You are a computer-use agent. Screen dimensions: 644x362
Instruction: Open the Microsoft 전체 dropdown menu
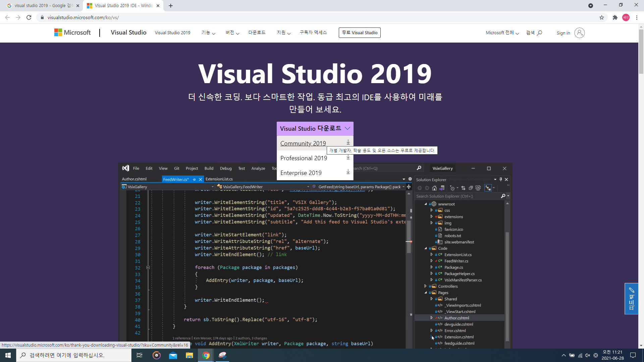(x=502, y=33)
